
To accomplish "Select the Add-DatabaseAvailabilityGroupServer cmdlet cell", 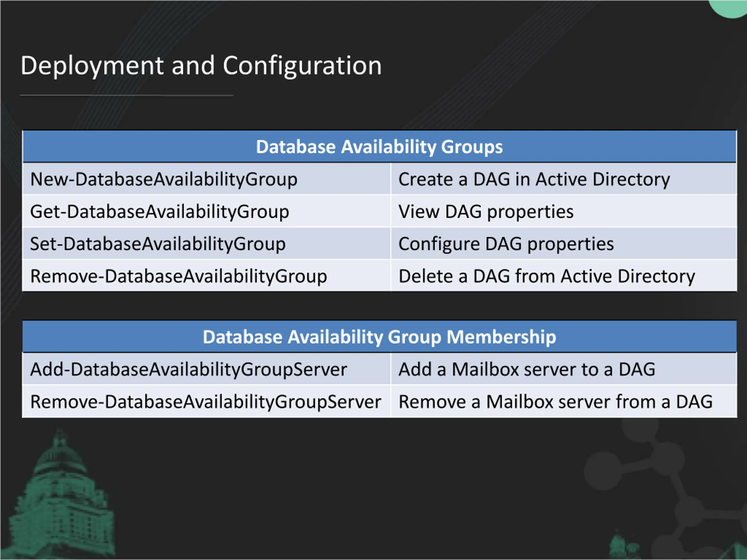I will [x=206, y=369].
